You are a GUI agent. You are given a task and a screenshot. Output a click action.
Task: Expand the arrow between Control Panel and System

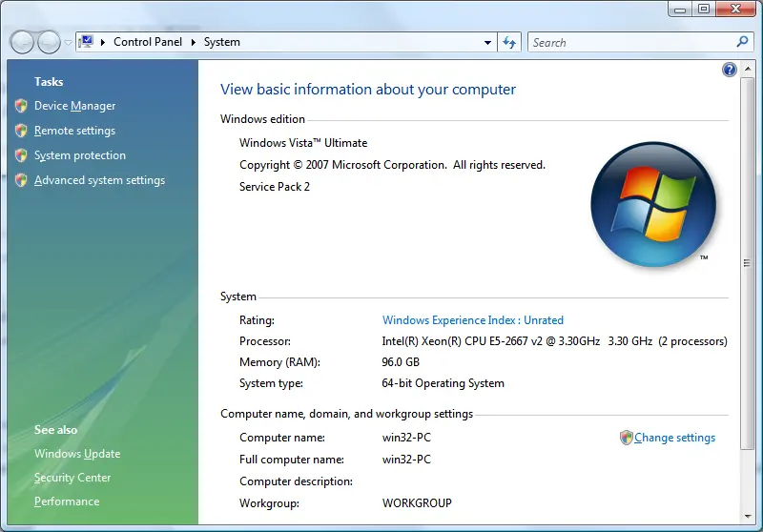click(194, 42)
